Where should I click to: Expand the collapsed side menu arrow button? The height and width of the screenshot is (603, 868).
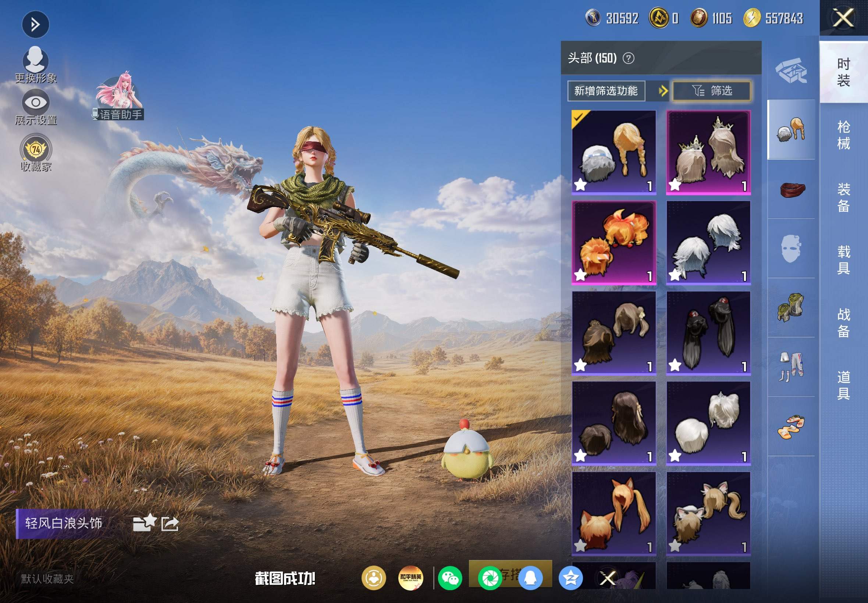(x=35, y=25)
